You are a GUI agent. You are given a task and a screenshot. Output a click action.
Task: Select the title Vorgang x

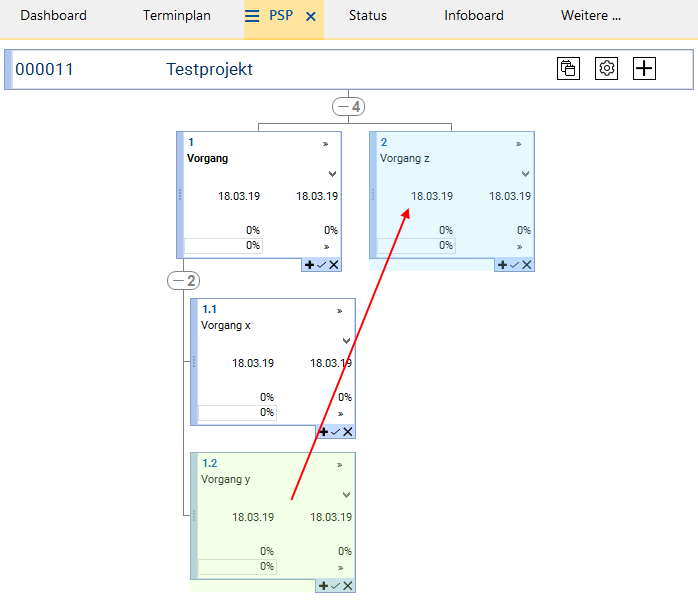226,325
